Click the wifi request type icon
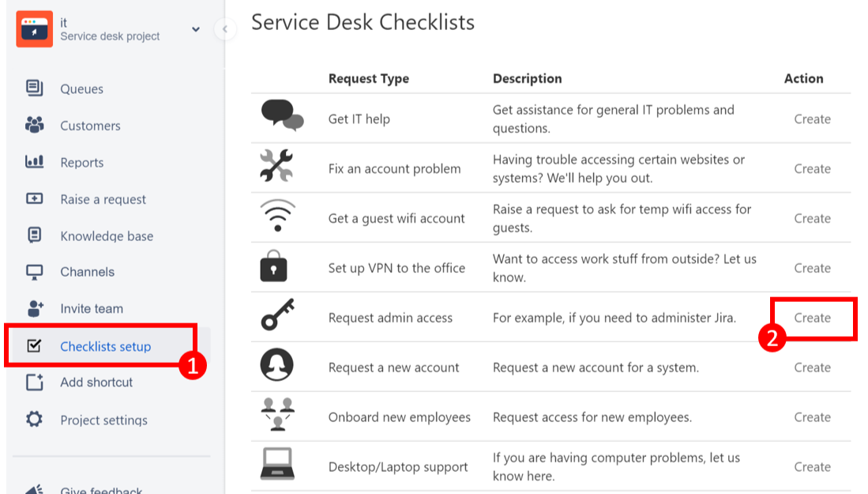 pyautogui.click(x=276, y=217)
